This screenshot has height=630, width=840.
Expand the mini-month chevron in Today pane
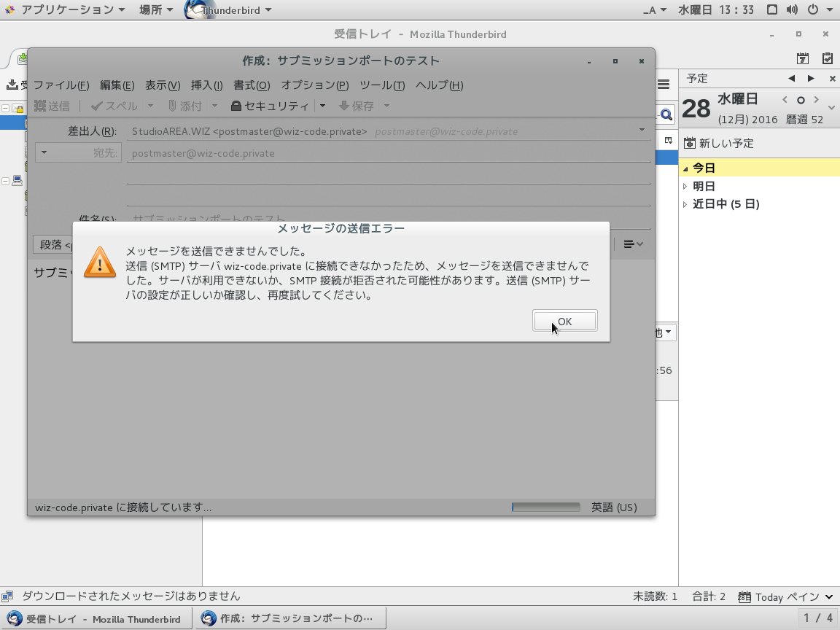coord(831,108)
